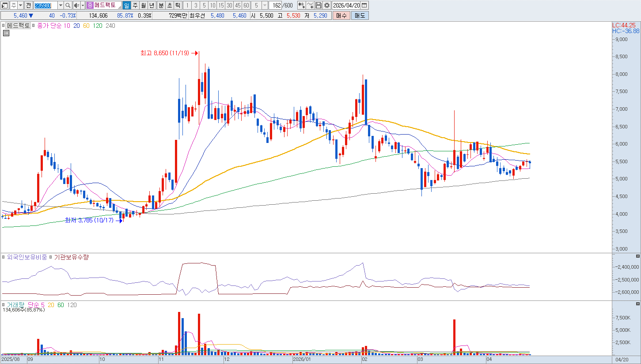The height and width of the screenshot is (364, 641).
Task: Open the stock code dropdown arrow
Action: [x=61, y=5]
